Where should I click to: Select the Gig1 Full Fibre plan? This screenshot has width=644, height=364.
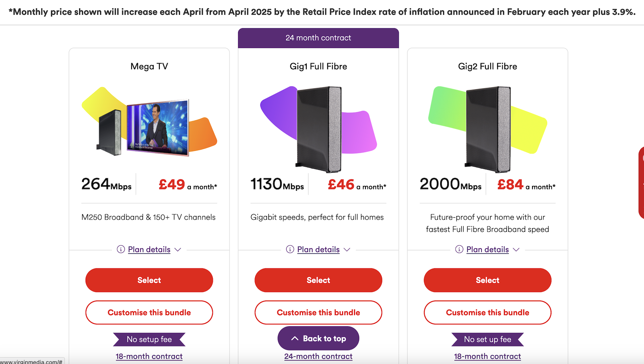318,280
